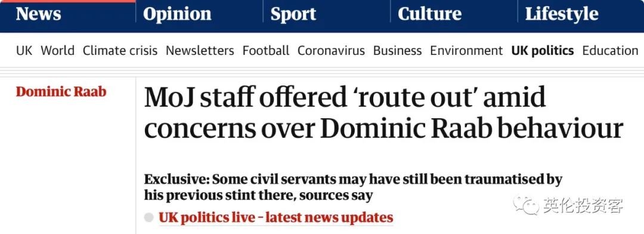This screenshot has width=644, height=234.
Task: Click the highlighted UK politics link
Action: (542, 51)
